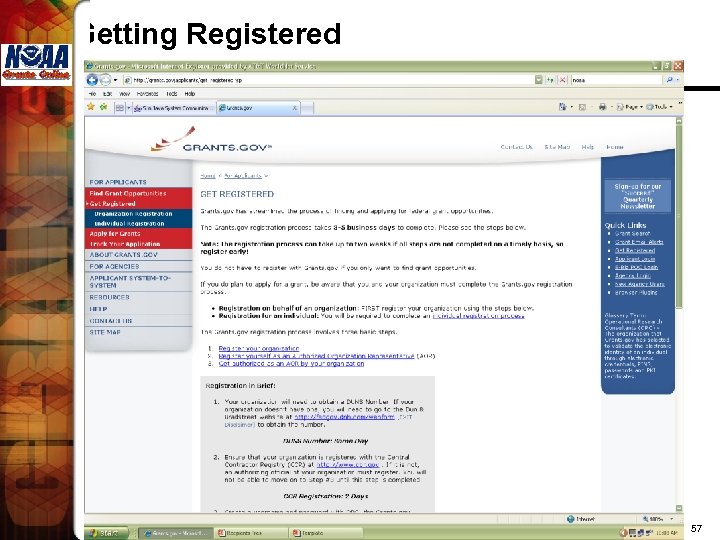Image resolution: width=720 pixels, height=540 pixels.
Task: Click the Add to Favorites icon
Action: [x=104, y=107]
